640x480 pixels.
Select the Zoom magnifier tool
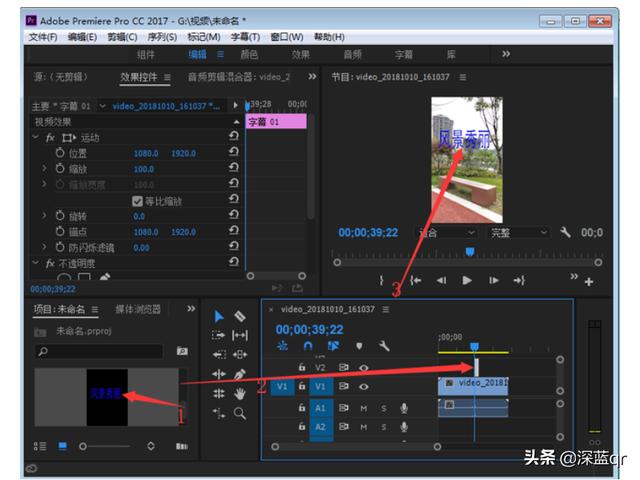coord(240,413)
